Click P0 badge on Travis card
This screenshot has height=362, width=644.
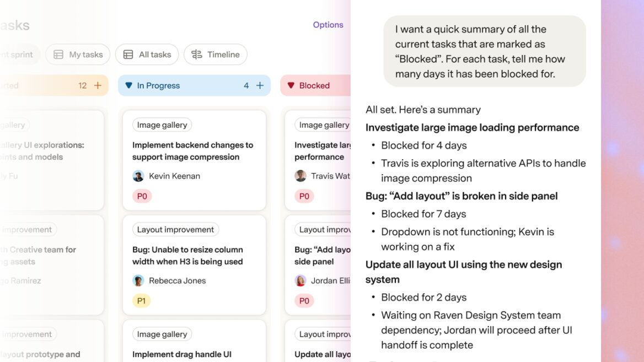[304, 196]
